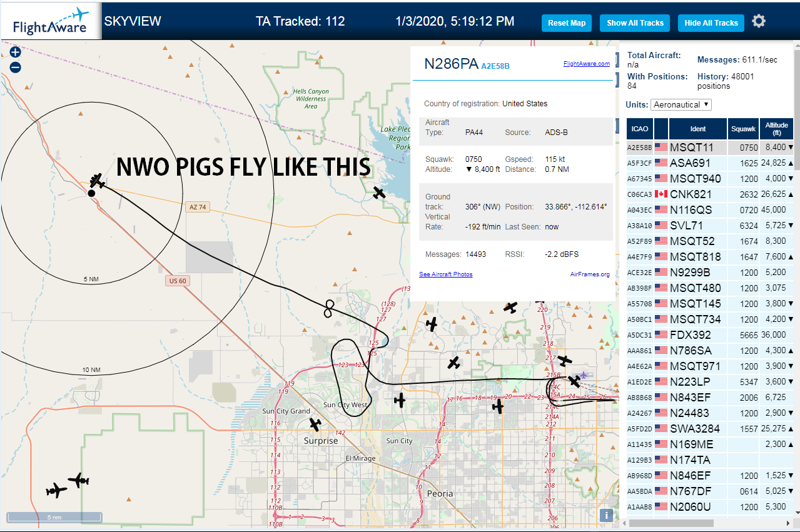This screenshot has width=800, height=532.
Task: Select the tracked aircraft icon near AZ 74
Action: (98, 181)
